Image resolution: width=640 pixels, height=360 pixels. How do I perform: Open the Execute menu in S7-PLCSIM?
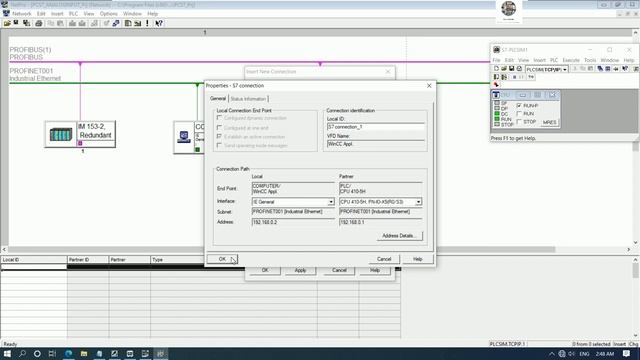[x=571, y=60]
